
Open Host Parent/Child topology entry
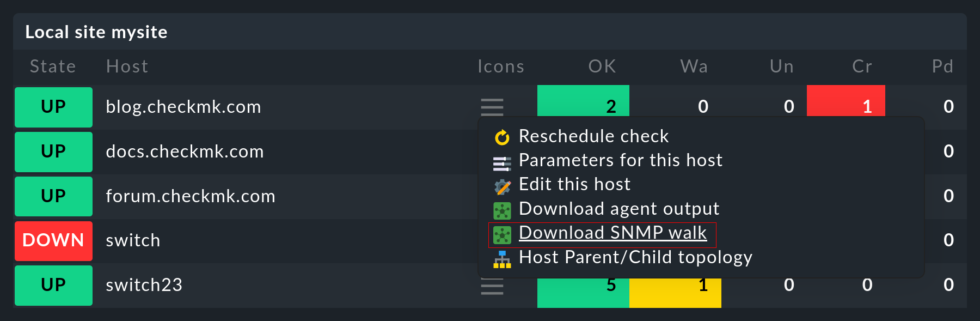pyautogui.click(x=635, y=257)
